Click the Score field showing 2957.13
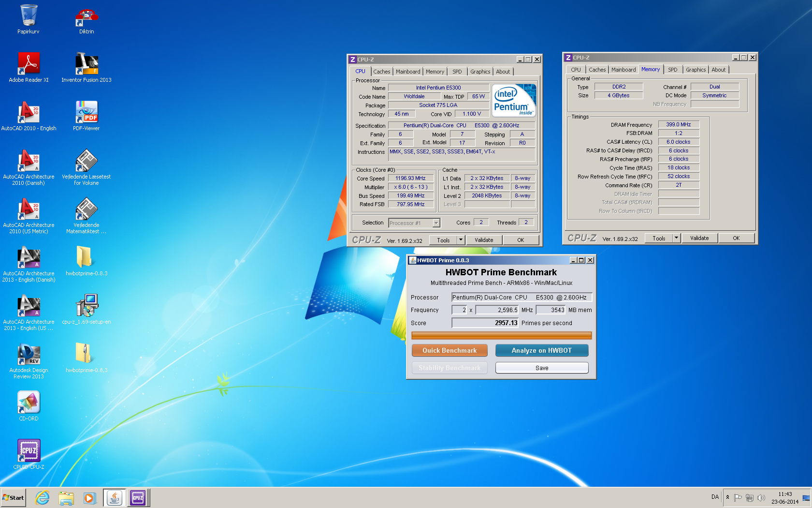The height and width of the screenshot is (508, 812). point(485,323)
